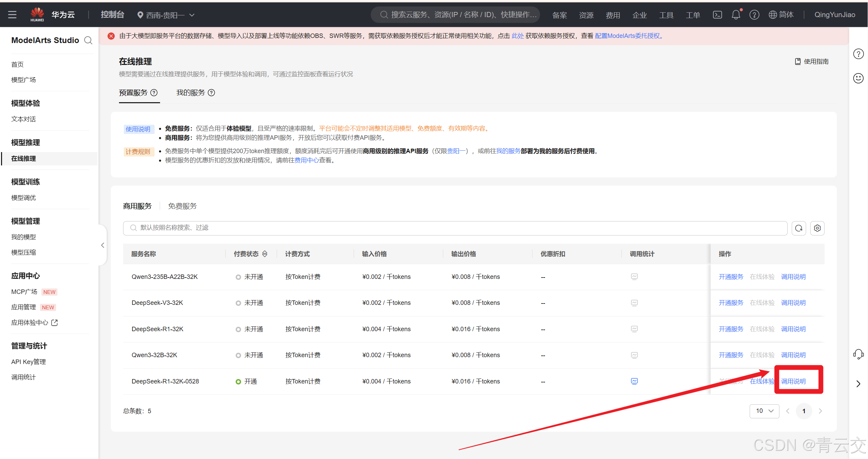Refresh the service table
The width and height of the screenshot is (868, 459).
[x=799, y=228]
